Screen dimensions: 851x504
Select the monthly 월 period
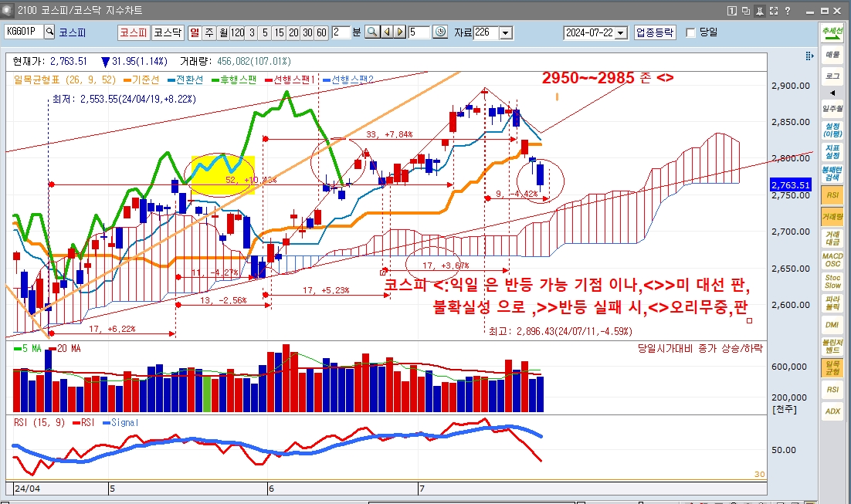[x=223, y=32]
